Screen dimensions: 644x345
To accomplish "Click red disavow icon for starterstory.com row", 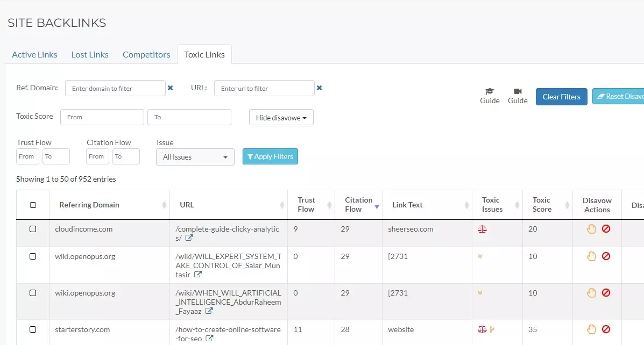I will [606, 329].
